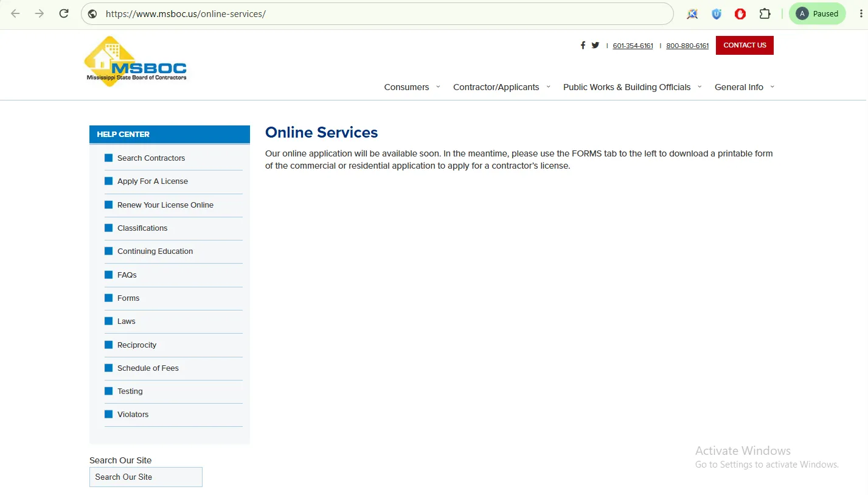Screen dimensions: 868x495
Task: Expand the General Info menu
Action: (745, 87)
